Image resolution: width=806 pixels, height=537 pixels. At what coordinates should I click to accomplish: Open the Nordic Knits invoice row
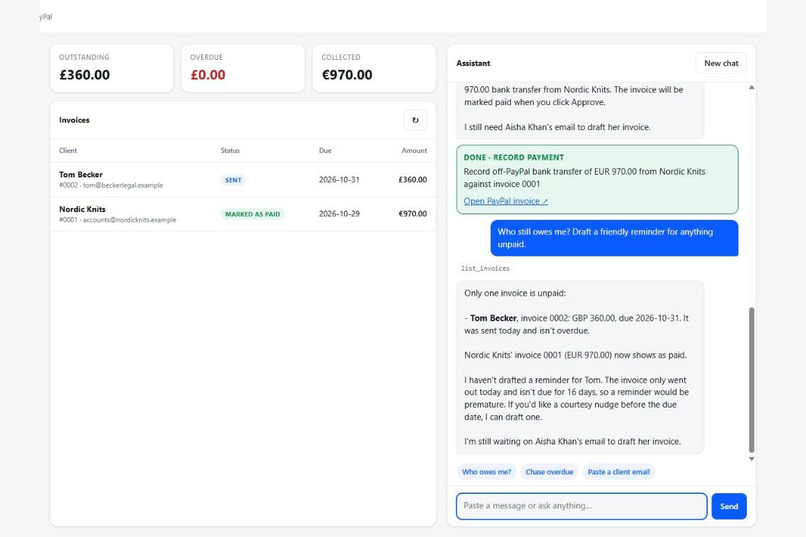[243, 214]
